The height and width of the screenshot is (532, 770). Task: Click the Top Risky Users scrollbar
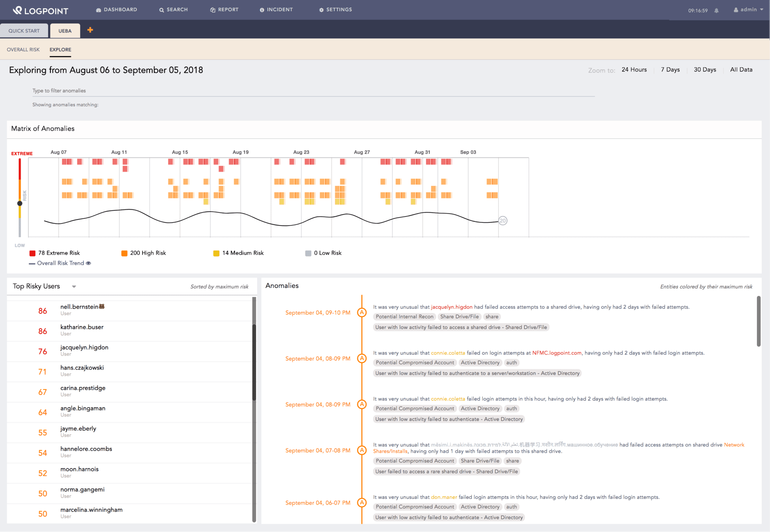coord(254,363)
